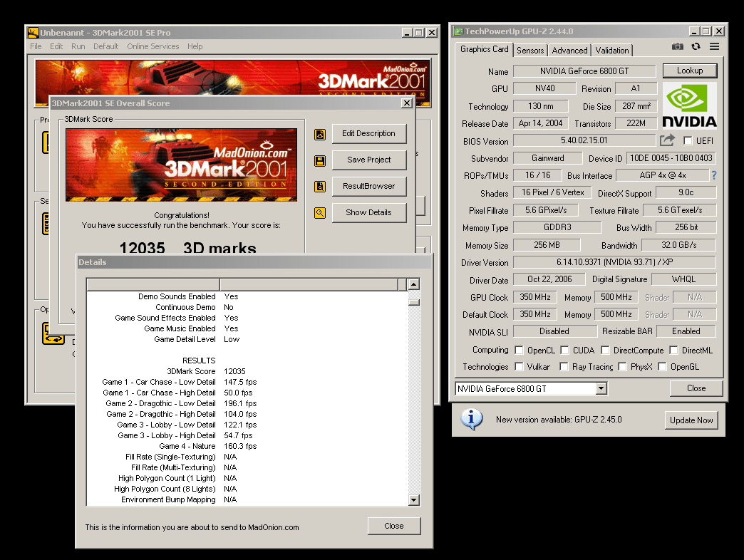The height and width of the screenshot is (560, 744).
Task: Click the 3DMark2001 banner in score dialog
Action: coord(181,165)
